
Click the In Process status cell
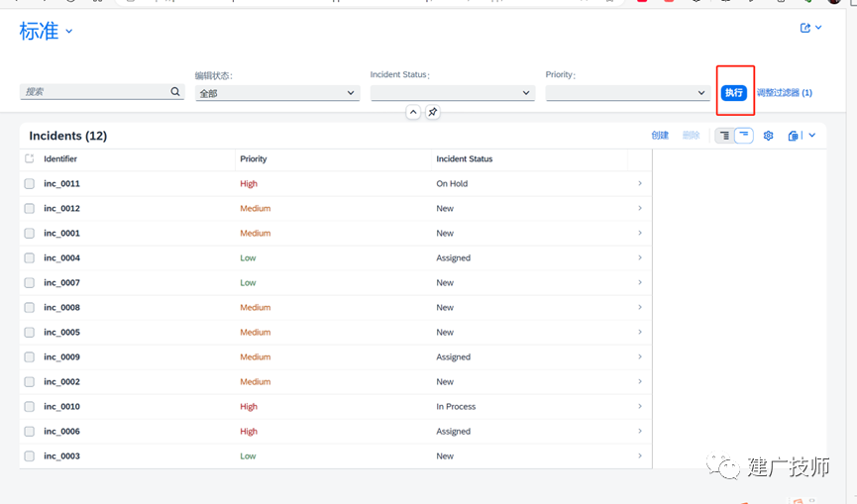coord(456,407)
